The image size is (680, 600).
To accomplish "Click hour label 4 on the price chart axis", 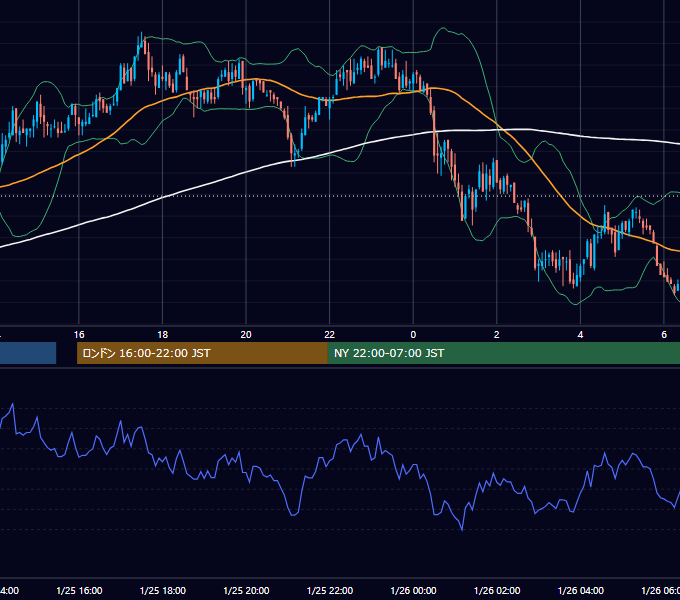I will [580, 335].
